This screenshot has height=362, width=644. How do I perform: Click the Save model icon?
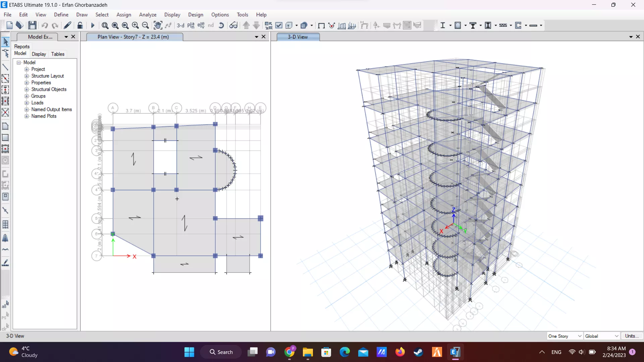pos(32,25)
